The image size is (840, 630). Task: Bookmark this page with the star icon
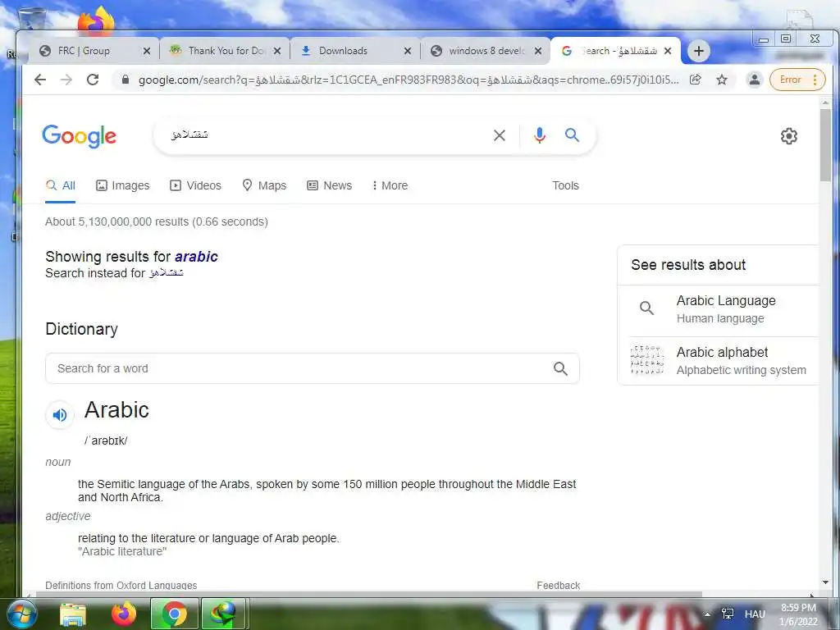point(722,80)
